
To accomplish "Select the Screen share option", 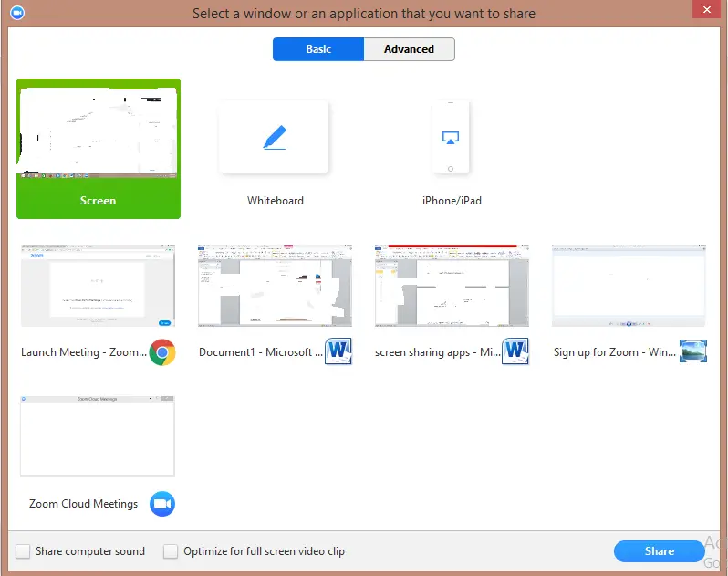I will (x=99, y=149).
